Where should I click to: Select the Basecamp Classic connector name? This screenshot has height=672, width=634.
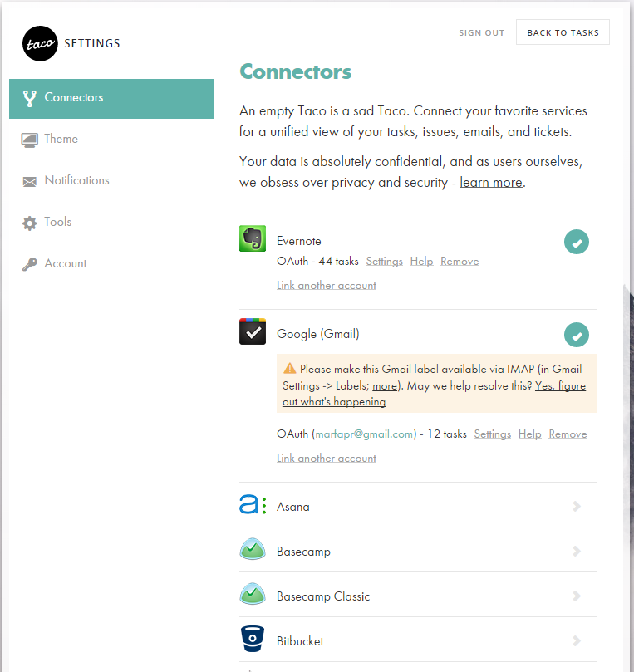tap(323, 596)
